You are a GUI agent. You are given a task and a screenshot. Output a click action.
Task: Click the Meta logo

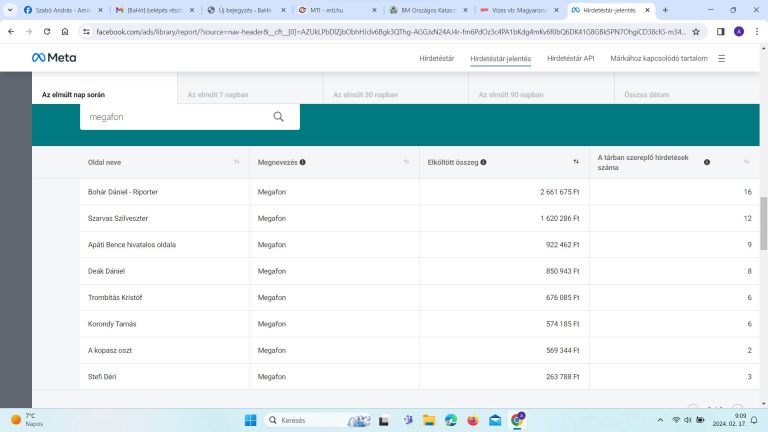pyautogui.click(x=54, y=58)
